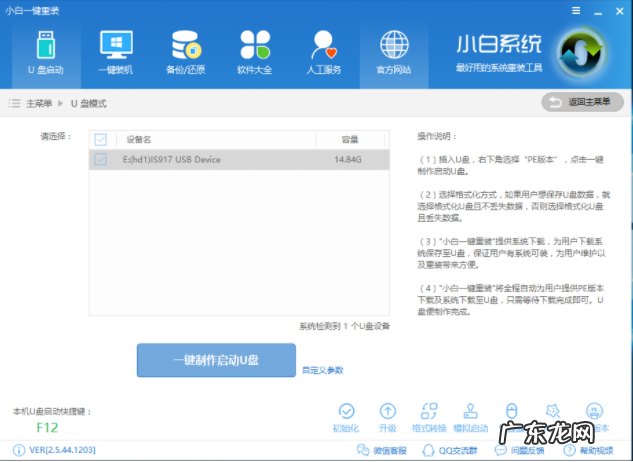
Task: Select the 14.84G capacity cell
Action: 348,160
